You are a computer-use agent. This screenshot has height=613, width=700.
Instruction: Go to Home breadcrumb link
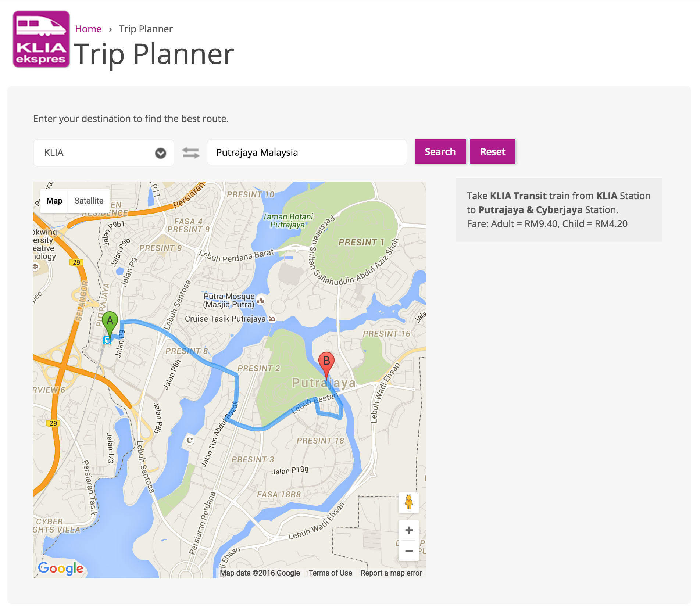coord(88,29)
